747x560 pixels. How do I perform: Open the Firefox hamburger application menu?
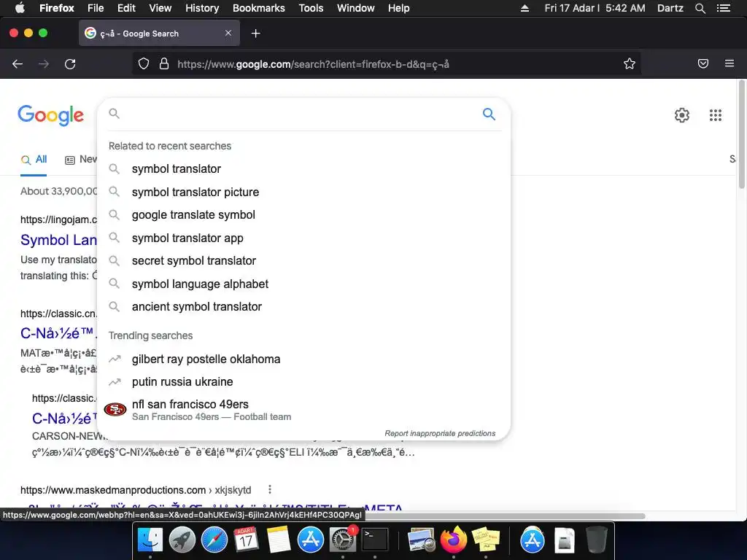729,63
